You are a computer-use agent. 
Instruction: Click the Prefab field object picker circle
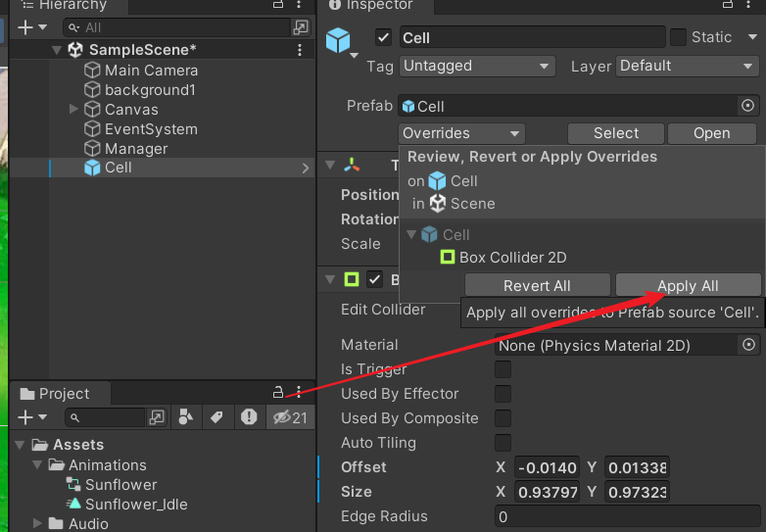(747, 106)
